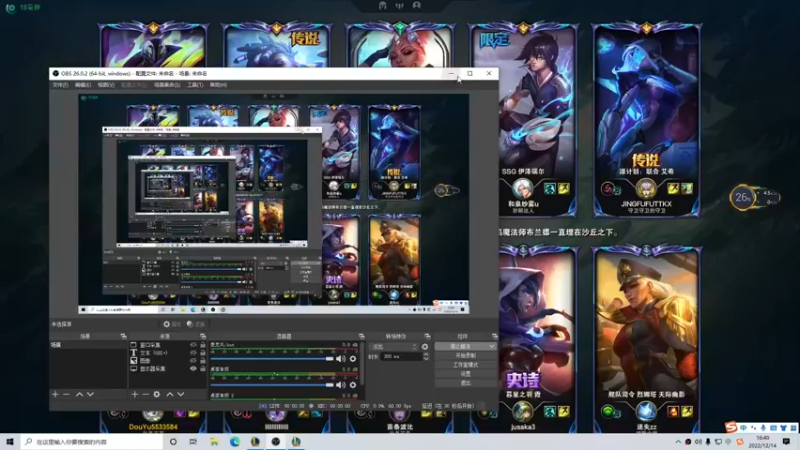The height and width of the screenshot is (450, 800).
Task: Mute the desktop audio speaker icon
Action: point(340,385)
